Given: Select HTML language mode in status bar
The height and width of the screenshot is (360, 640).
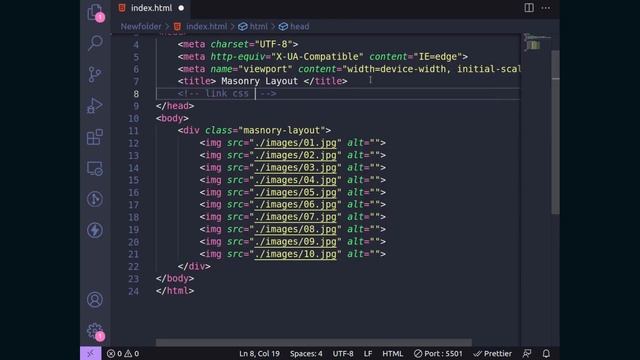Looking at the screenshot, I should pos(393,353).
